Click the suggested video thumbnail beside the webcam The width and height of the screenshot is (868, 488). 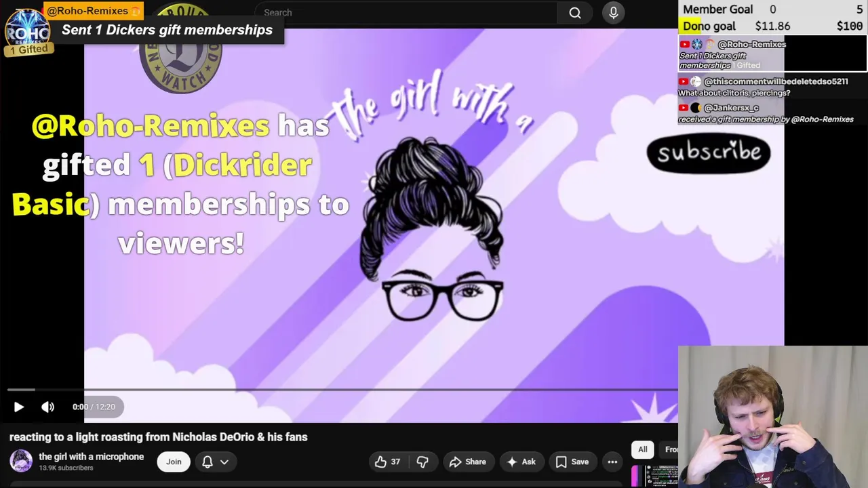click(654, 476)
